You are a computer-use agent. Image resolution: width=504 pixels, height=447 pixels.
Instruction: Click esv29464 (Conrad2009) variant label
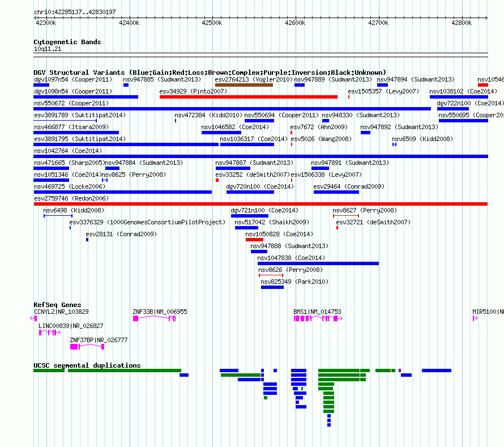coord(349,186)
